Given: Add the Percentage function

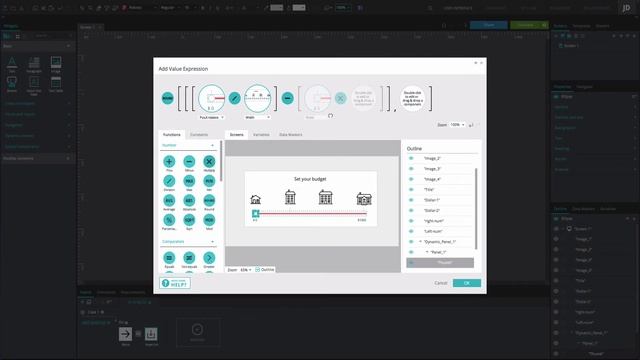Looking at the screenshot, I should tap(169, 220).
